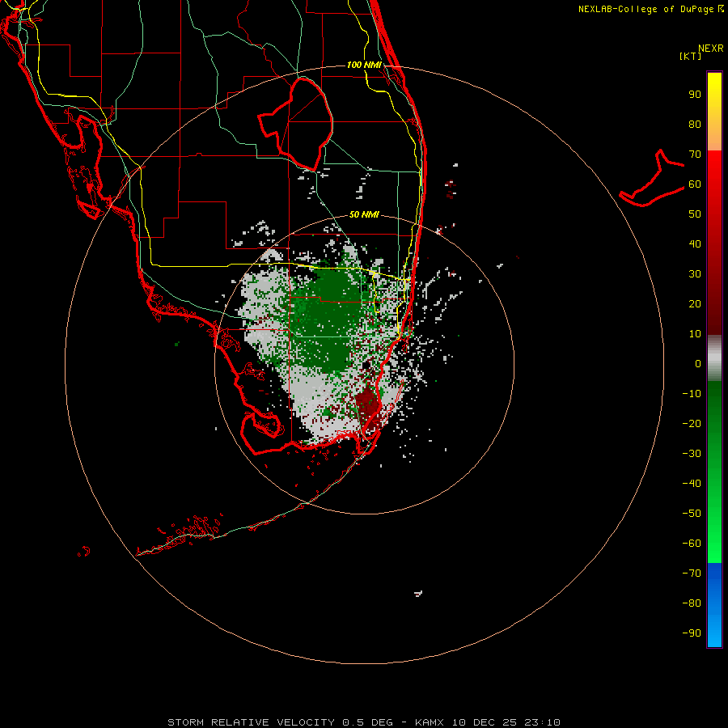This screenshot has height=728, width=728.
Task: Click the 100 NMI range ring label
Action: coord(364,65)
